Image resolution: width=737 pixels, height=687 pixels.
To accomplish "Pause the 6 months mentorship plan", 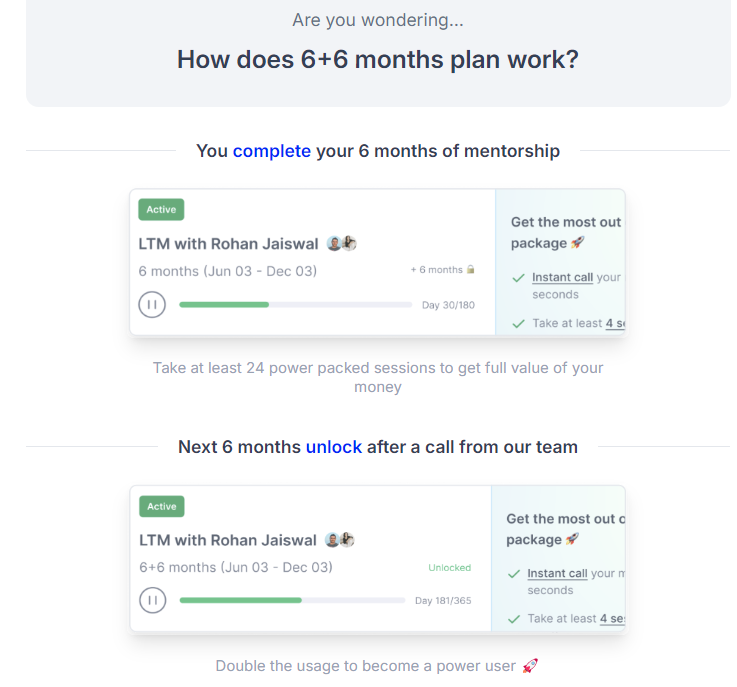I will [152, 304].
